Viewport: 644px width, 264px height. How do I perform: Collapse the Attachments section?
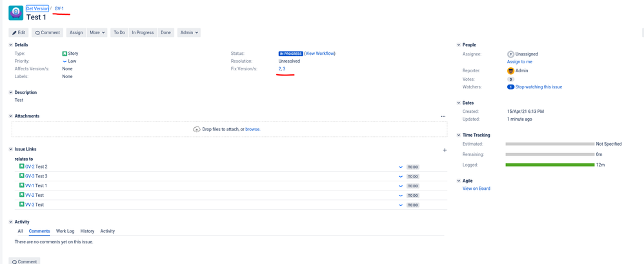coord(11,116)
